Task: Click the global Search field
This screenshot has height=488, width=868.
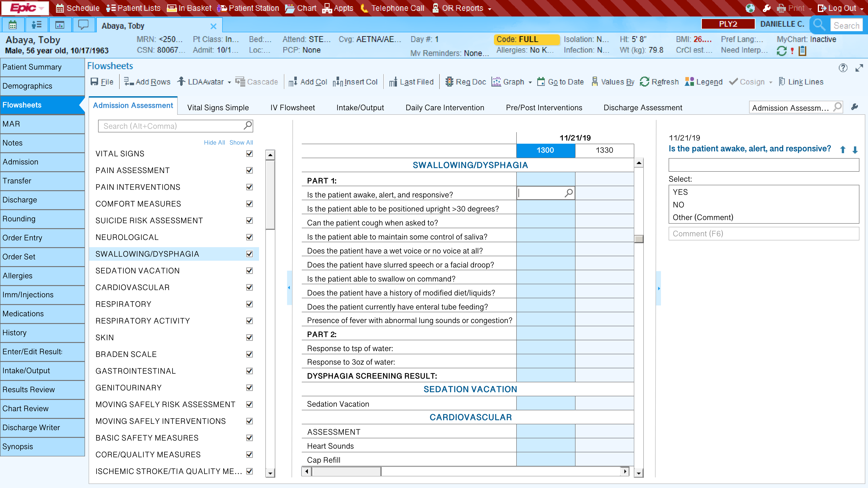Action: tap(847, 26)
